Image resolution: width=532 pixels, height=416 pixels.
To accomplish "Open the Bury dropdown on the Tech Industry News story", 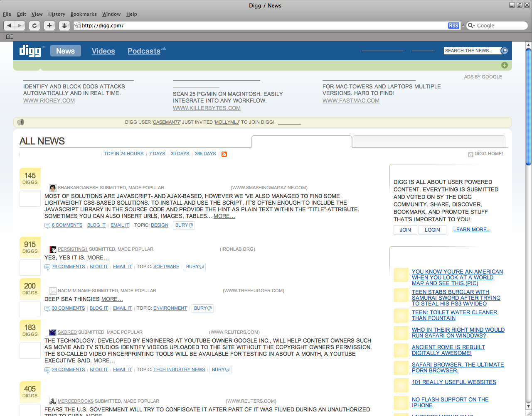I will tap(220, 370).
